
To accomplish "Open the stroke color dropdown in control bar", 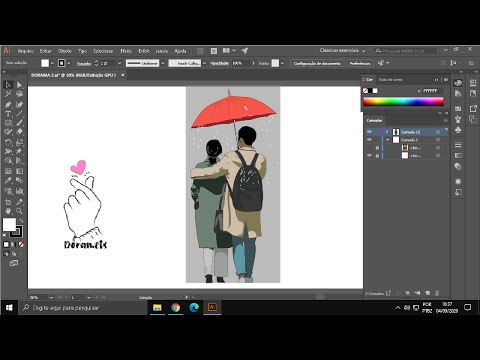I will pos(69,63).
